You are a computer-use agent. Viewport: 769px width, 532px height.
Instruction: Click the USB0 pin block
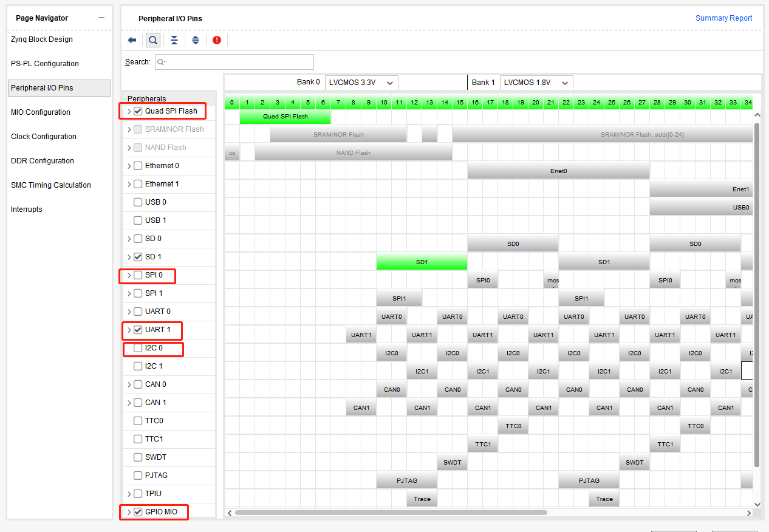tap(701, 207)
